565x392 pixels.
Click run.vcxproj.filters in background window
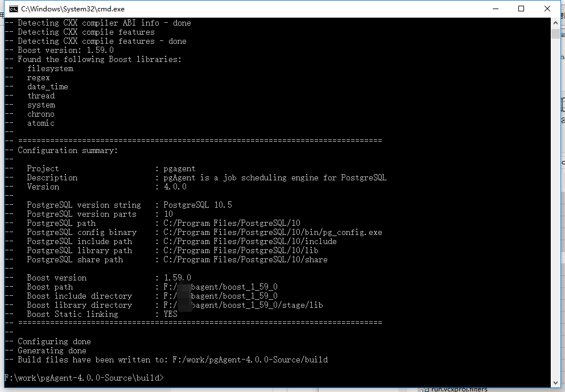(x=459, y=390)
